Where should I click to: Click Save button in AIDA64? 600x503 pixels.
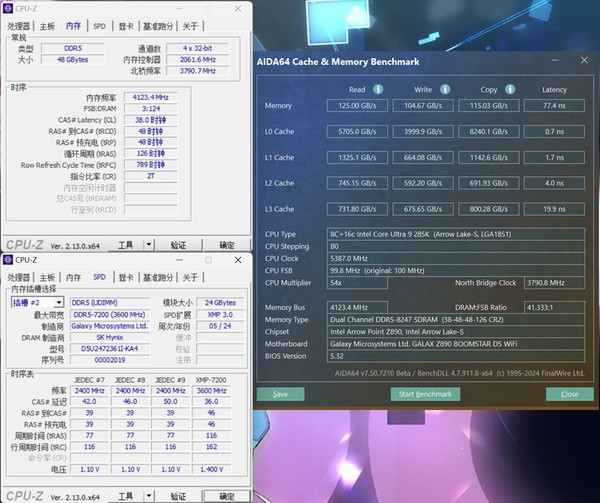coord(280,394)
